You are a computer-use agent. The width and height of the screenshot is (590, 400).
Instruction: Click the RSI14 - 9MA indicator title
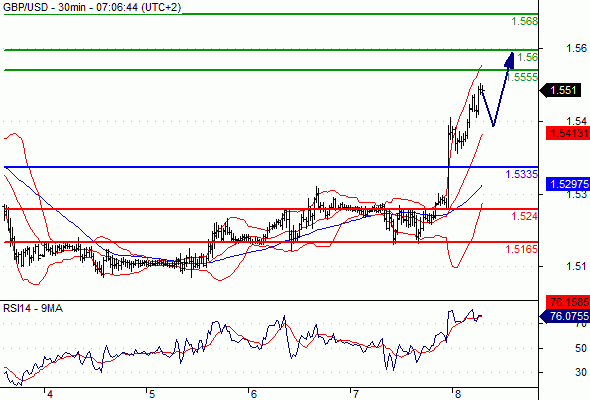pos(33,308)
